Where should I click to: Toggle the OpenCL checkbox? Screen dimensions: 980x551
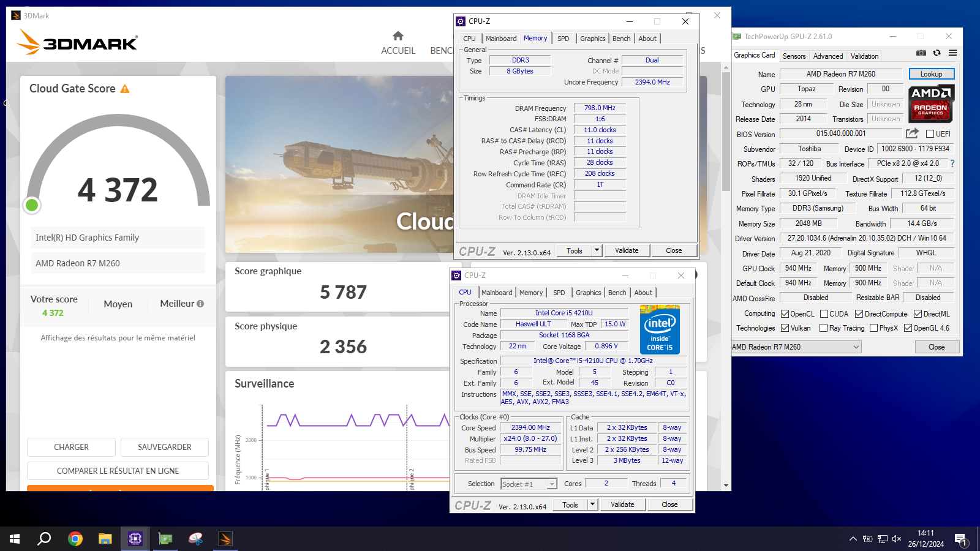pyautogui.click(x=785, y=314)
